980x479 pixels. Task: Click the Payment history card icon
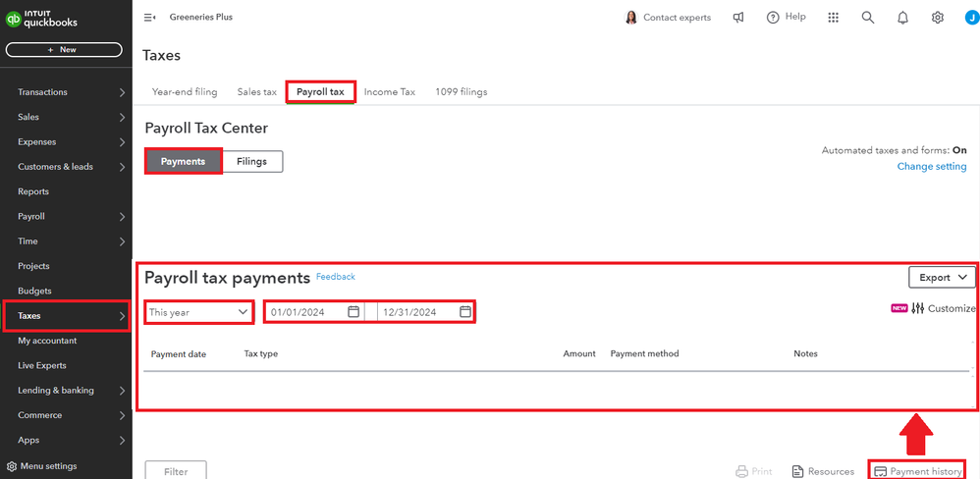(x=880, y=471)
